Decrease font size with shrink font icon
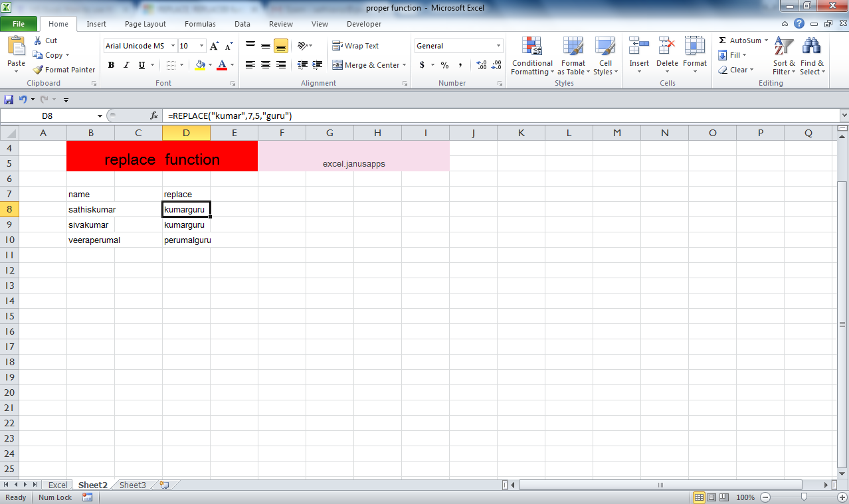 click(x=229, y=46)
